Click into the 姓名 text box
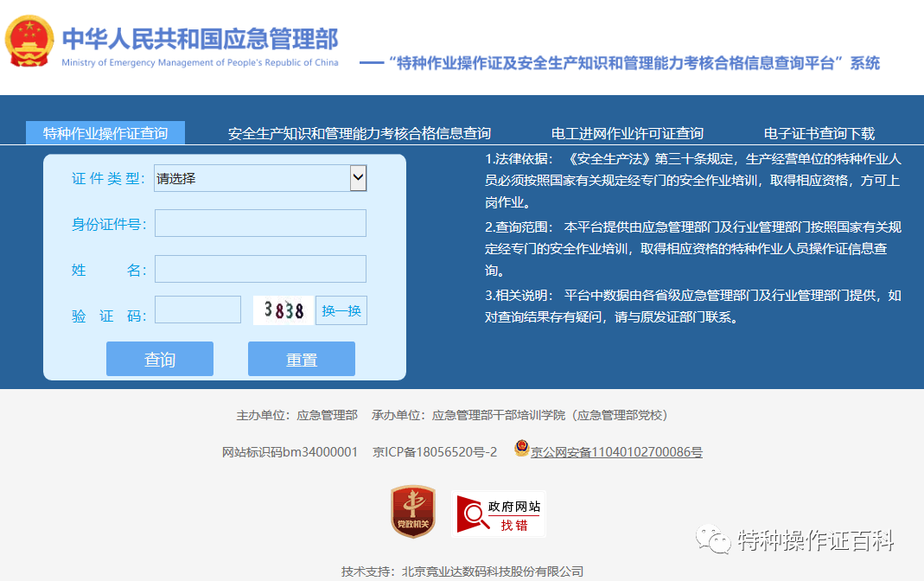 pos(260,269)
